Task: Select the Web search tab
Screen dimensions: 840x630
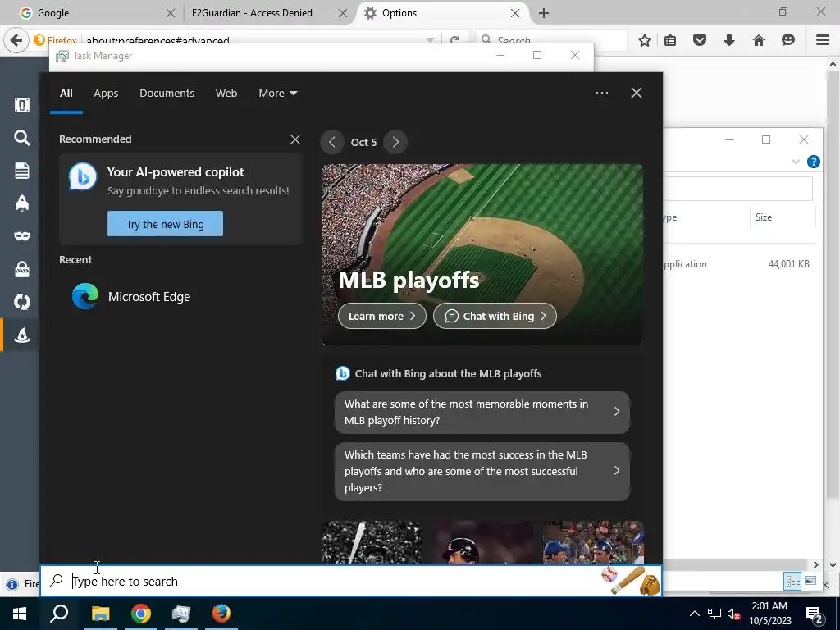Action: coord(226,94)
